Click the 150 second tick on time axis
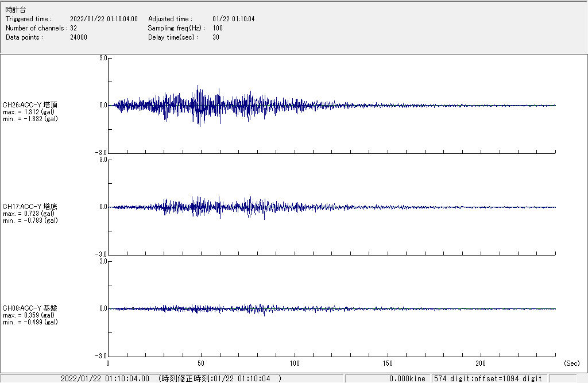 click(388, 363)
